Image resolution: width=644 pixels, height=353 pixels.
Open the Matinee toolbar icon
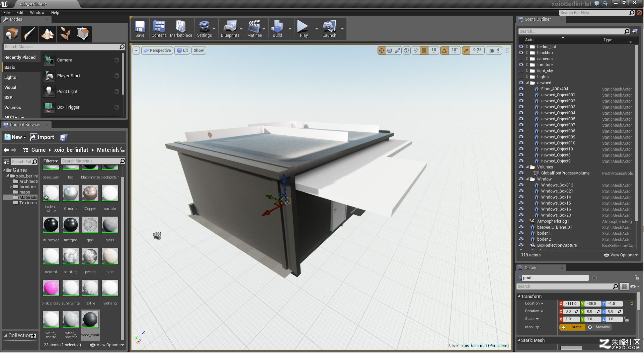(254, 29)
